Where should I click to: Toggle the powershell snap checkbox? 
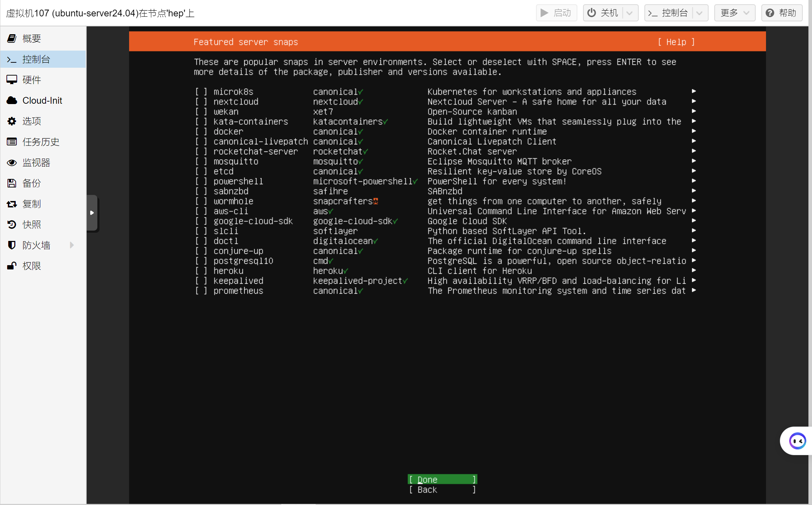[201, 181]
